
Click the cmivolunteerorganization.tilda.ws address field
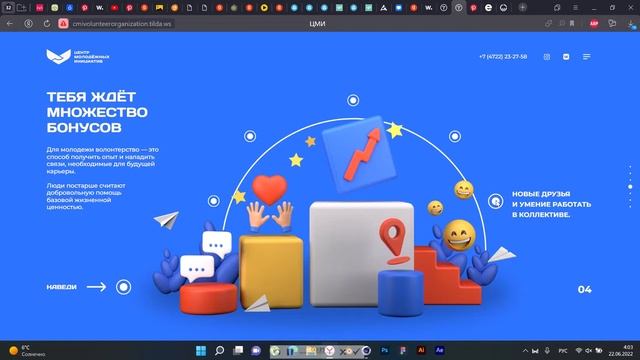tap(122, 24)
